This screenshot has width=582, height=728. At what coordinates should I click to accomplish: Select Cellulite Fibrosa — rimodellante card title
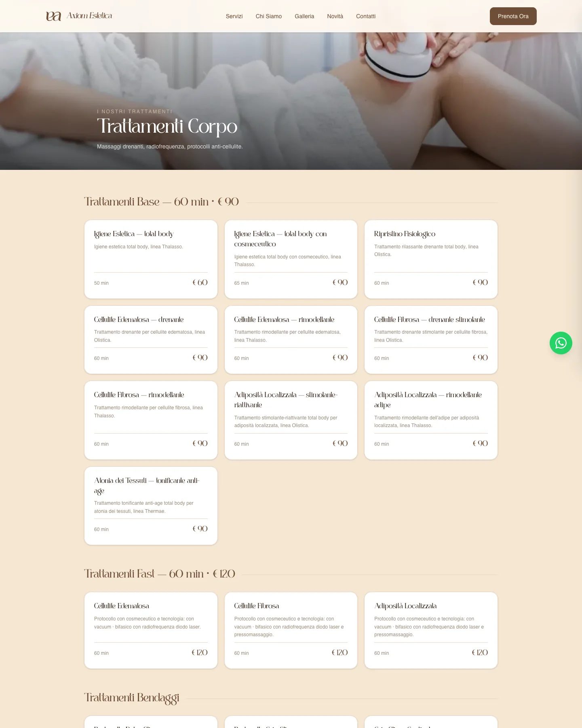(x=139, y=395)
